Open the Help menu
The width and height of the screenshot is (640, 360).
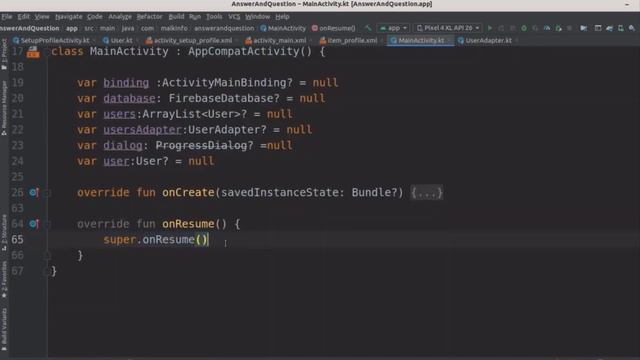click(282, 17)
